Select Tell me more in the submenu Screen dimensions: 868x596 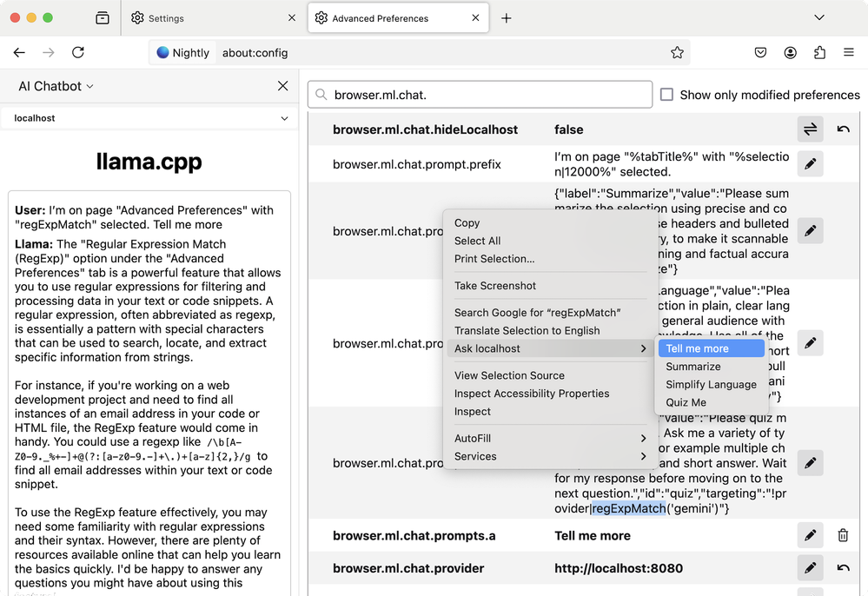(x=712, y=348)
